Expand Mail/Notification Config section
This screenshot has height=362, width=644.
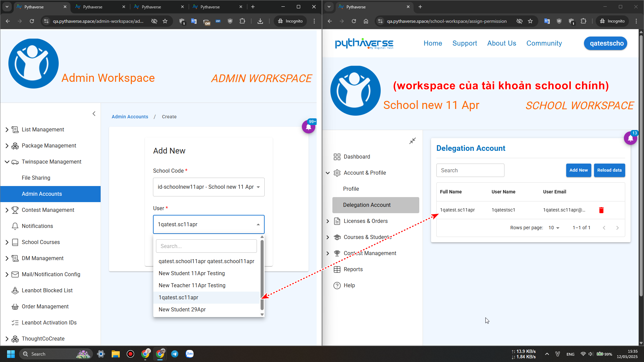7,275
